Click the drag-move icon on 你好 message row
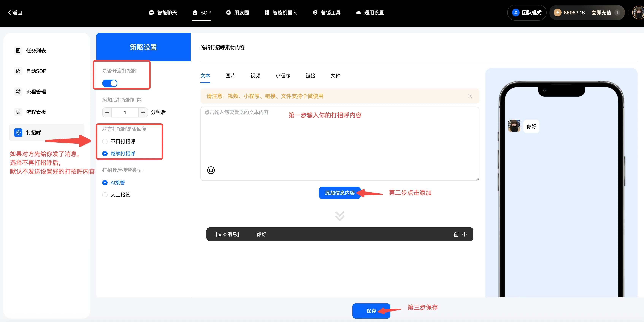The width and height of the screenshot is (644, 322). pos(465,234)
